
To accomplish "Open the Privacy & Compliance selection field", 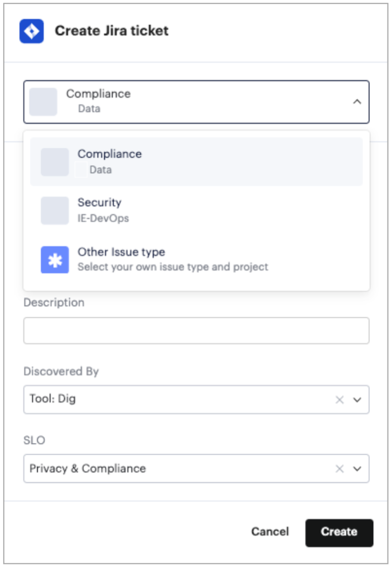I will pyautogui.click(x=196, y=469).
